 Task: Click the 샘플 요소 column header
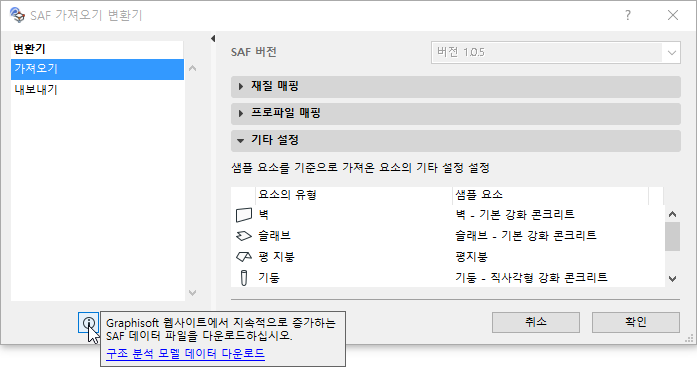click(550, 195)
